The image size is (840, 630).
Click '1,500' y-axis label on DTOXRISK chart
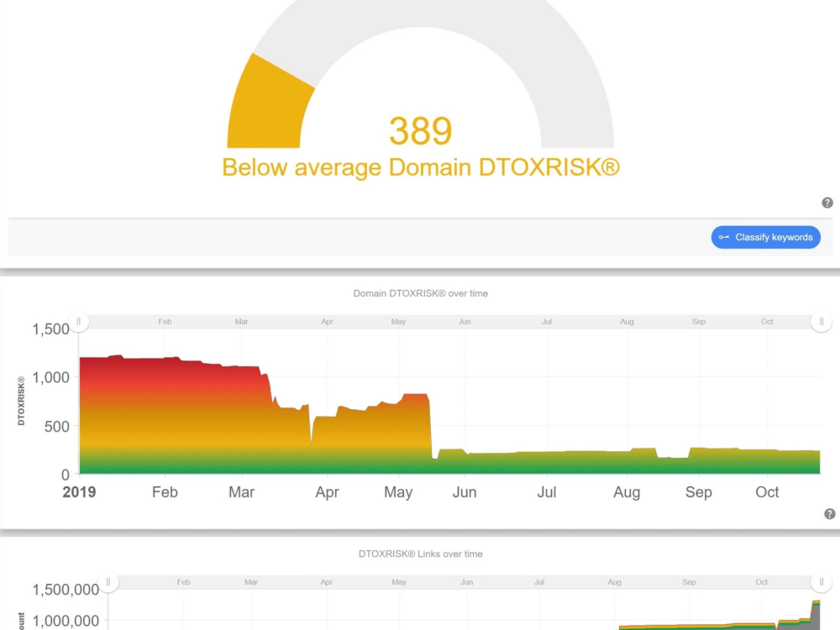pyautogui.click(x=51, y=329)
